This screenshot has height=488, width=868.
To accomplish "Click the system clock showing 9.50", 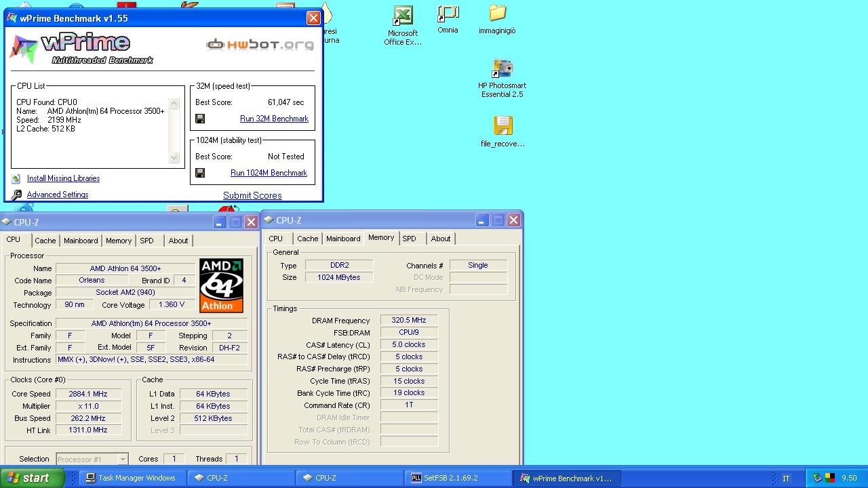I will pyautogui.click(x=849, y=478).
